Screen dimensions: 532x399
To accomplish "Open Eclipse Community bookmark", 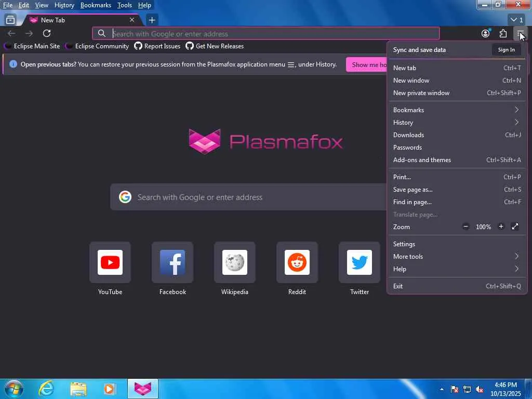I will [97, 46].
